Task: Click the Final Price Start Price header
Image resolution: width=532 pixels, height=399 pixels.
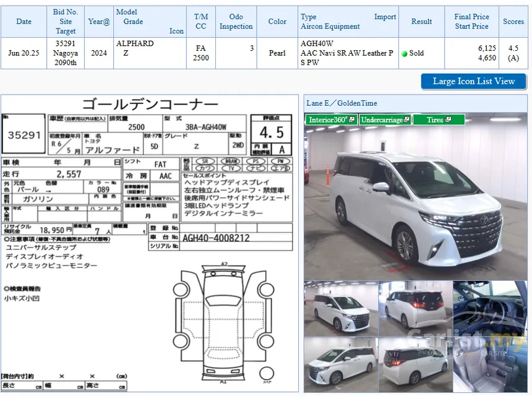Action: pos(471,22)
